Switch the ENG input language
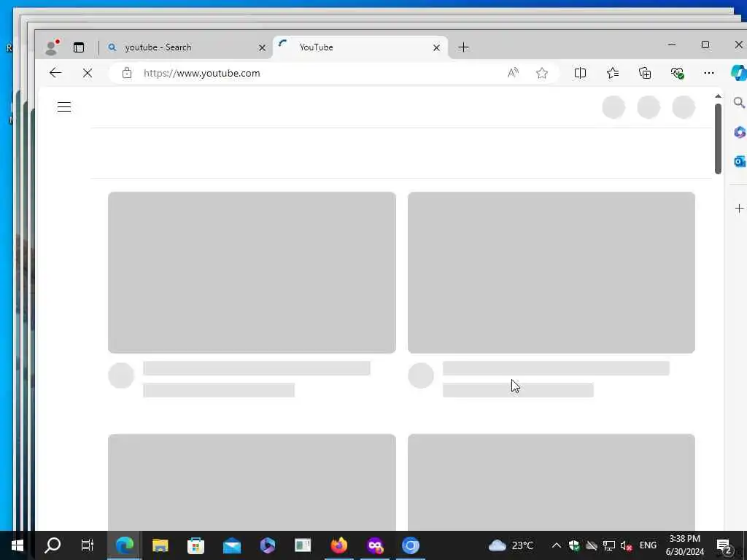Image resolution: width=747 pixels, height=560 pixels. (x=648, y=545)
